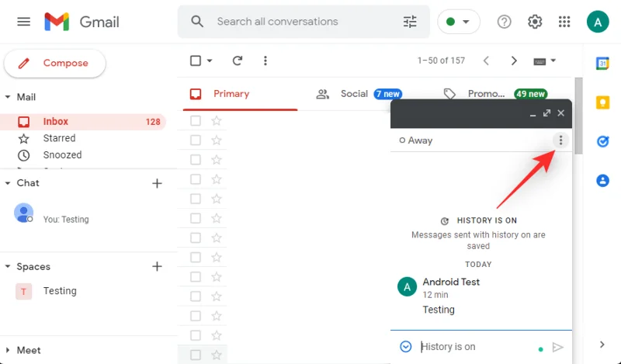This screenshot has height=364, width=621.
Task: Open Google Keep side panel
Action: (x=602, y=102)
